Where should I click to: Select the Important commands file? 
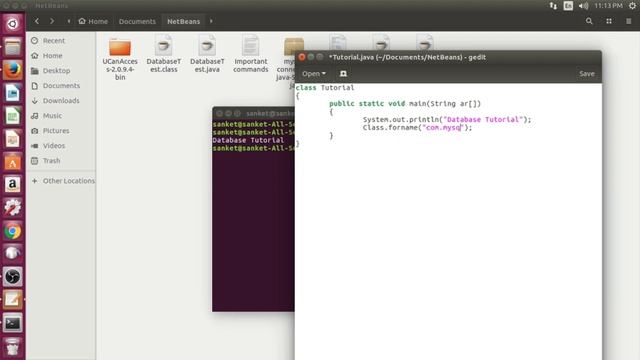click(251, 55)
